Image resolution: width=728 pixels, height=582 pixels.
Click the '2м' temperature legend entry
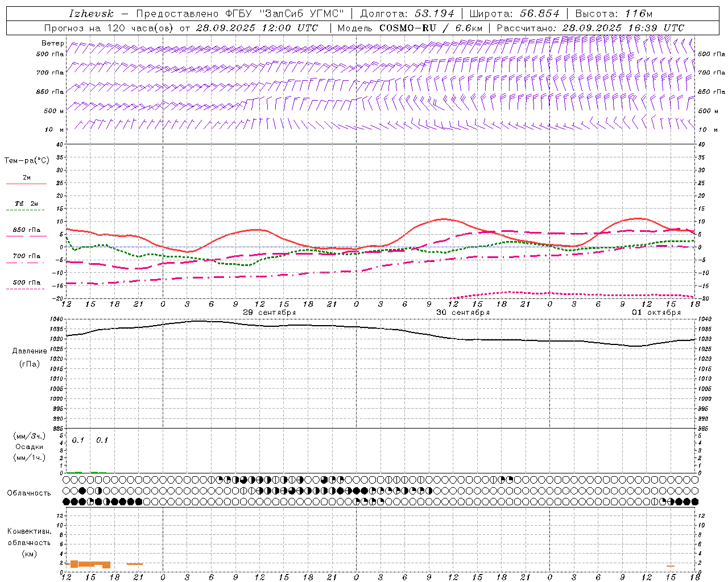27,178
